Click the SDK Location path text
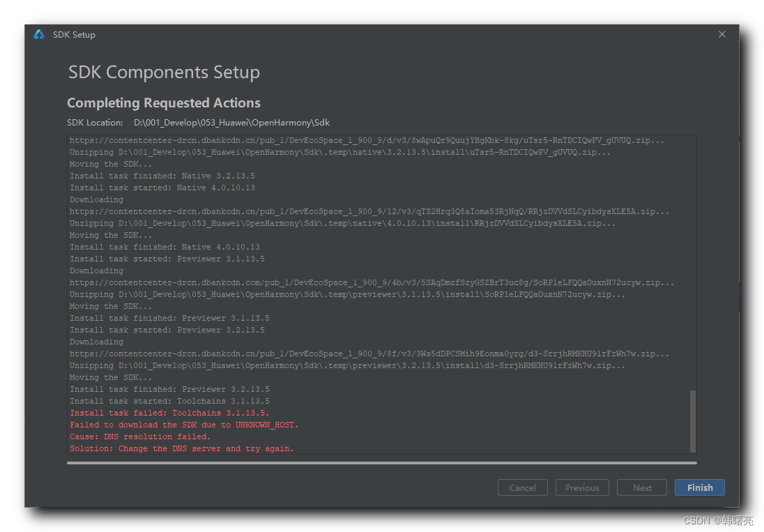The image size is (764, 532). pyautogui.click(x=232, y=123)
